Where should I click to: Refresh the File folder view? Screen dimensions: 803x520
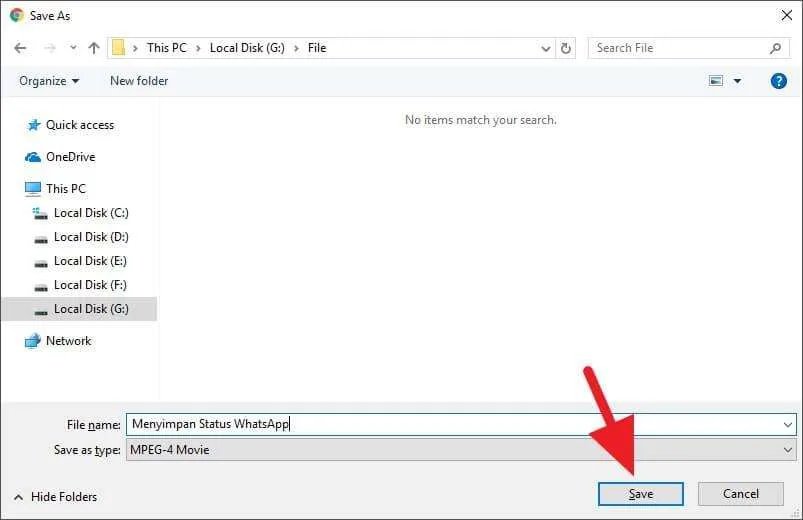click(566, 48)
